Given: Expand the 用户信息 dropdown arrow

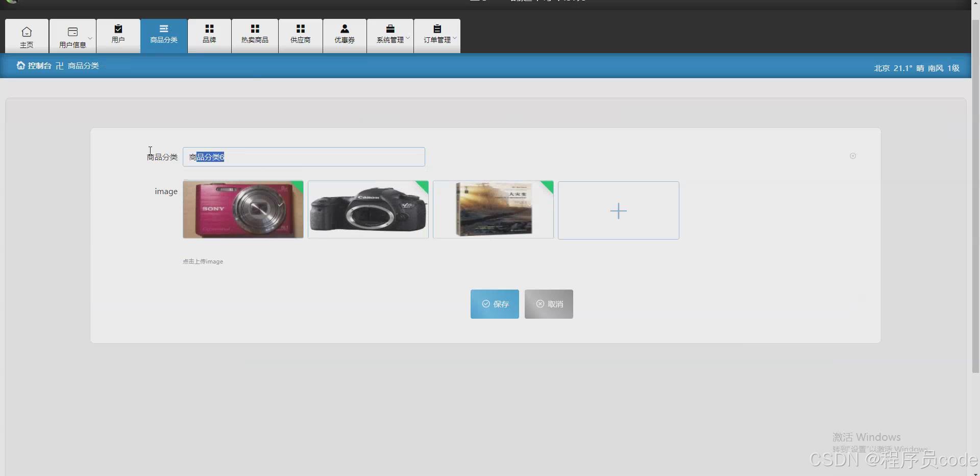Looking at the screenshot, I should pos(90,38).
